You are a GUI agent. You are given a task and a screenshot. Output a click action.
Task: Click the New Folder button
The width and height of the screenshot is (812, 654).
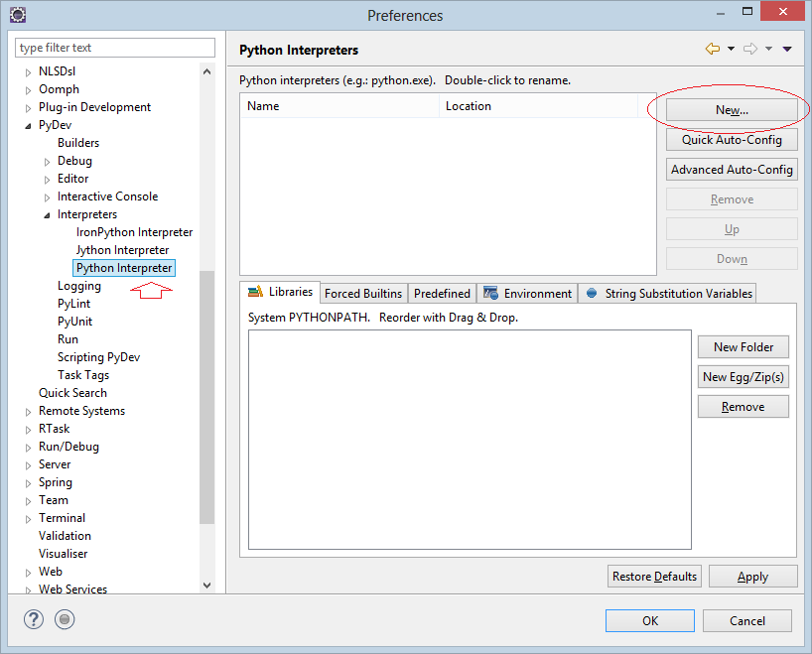[x=744, y=347]
